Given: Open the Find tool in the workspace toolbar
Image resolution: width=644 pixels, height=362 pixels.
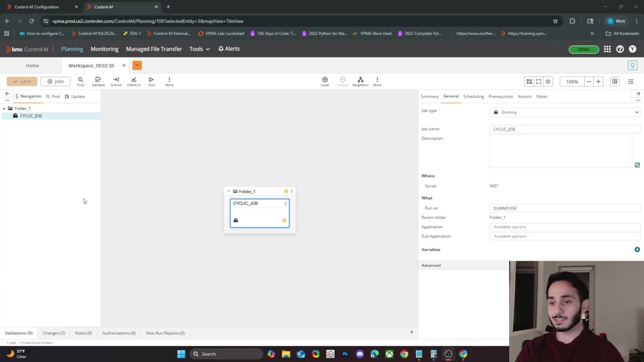Looking at the screenshot, I should (x=80, y=81).
